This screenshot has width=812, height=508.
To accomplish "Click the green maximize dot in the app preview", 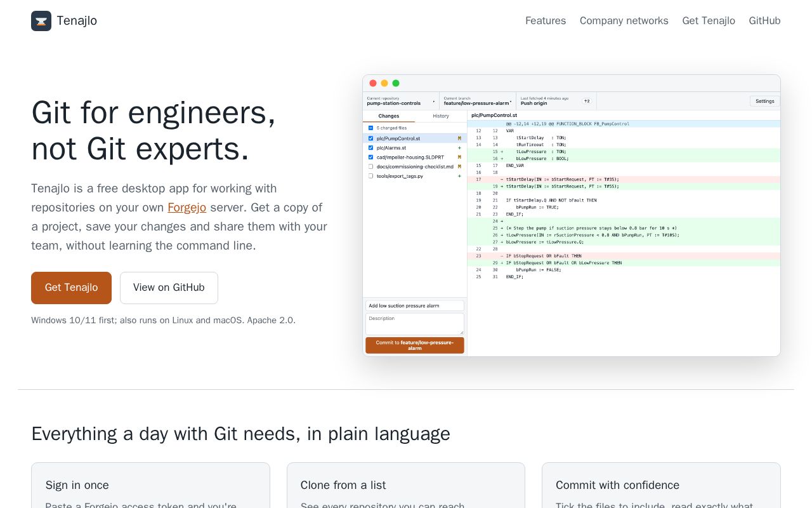I will tap(396, 83).
